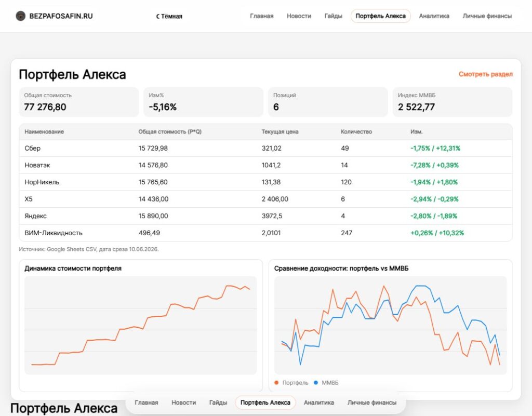
Task: Toggle the Портфель legend label
Action: [295, 382]
